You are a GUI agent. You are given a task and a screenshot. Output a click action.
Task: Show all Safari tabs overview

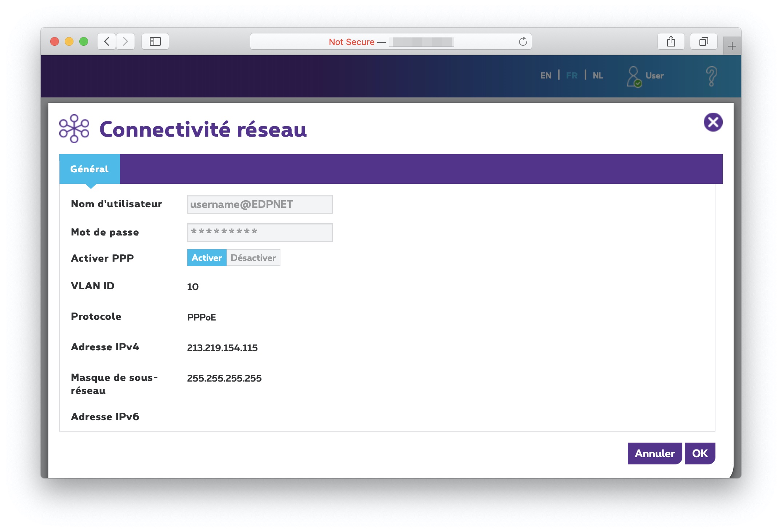click(x=704, y=41)
